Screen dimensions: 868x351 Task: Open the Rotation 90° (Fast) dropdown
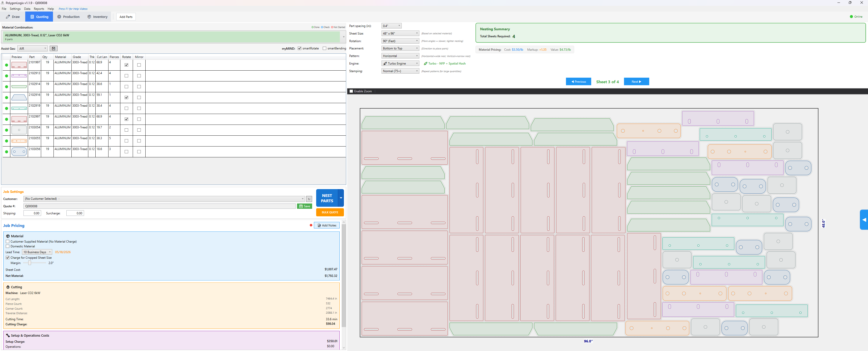pyautogui.click(x=400, y=41)
